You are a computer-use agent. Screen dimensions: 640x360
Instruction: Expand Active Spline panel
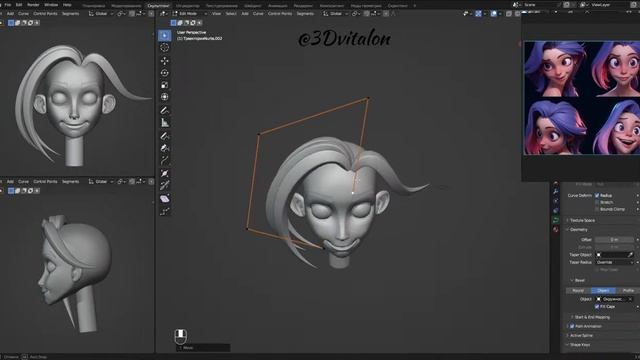click(581, 336)
